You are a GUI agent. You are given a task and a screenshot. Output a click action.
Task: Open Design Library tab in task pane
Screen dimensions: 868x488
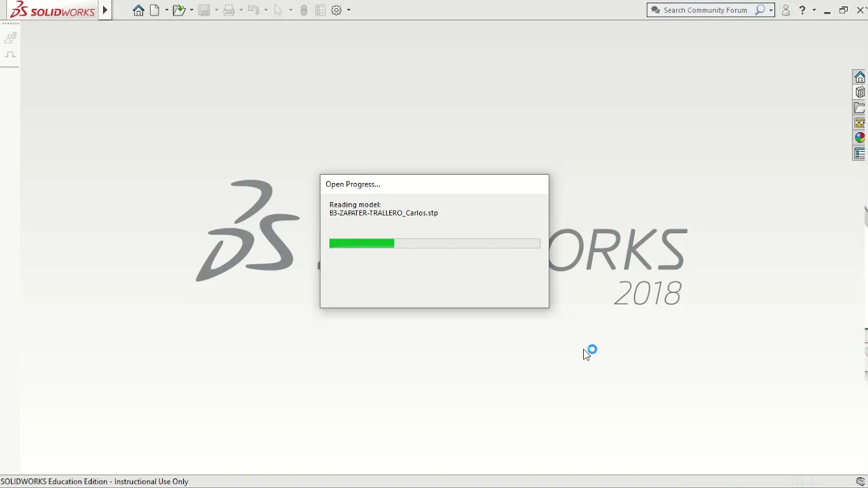[x=860, y=92]
